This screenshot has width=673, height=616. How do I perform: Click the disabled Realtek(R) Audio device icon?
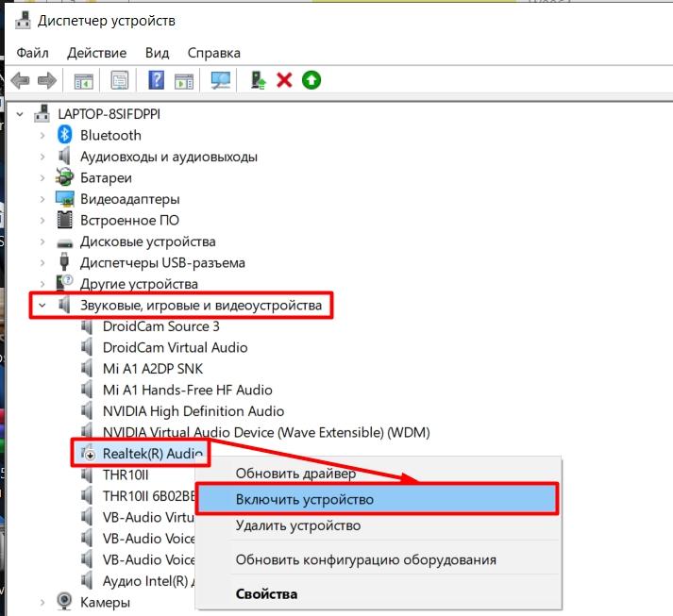(x=88, y=454)
